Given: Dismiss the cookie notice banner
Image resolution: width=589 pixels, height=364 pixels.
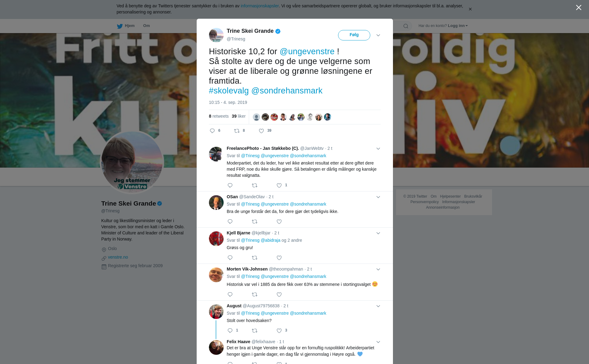Looking at the screenshot, I should click(x=470, y=9).
